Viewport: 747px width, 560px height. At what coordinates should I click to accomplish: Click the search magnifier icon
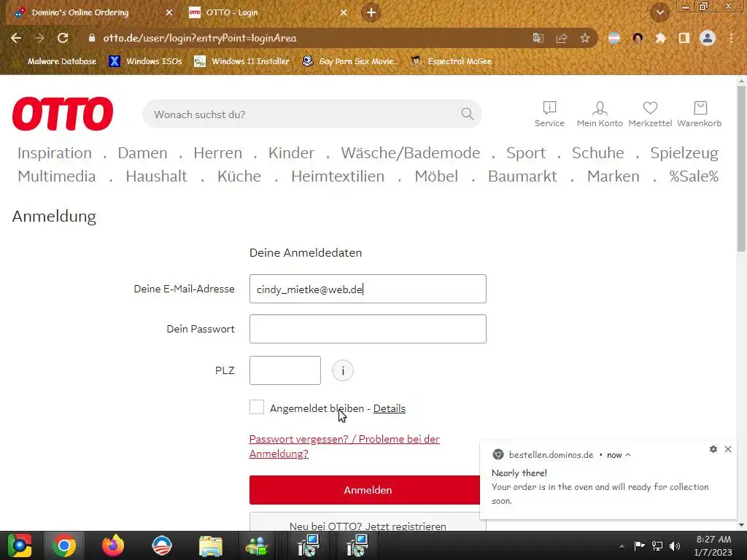coord(468,114)
